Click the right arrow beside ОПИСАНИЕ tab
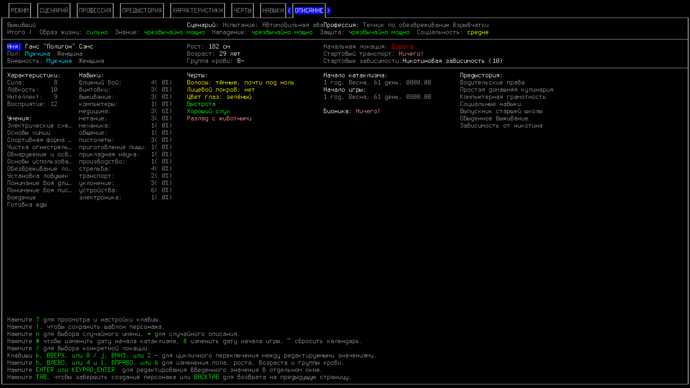Image resolution: width=690 pixels, height=388 pixels. [329, 11]
